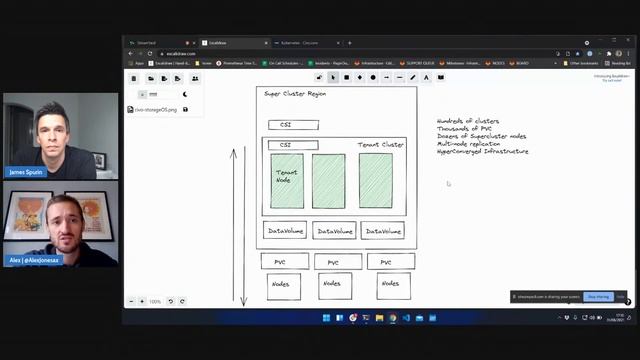Select the Super Cluster Region text
The height and width of the screenshot is (360, 640).
point(295,94)
